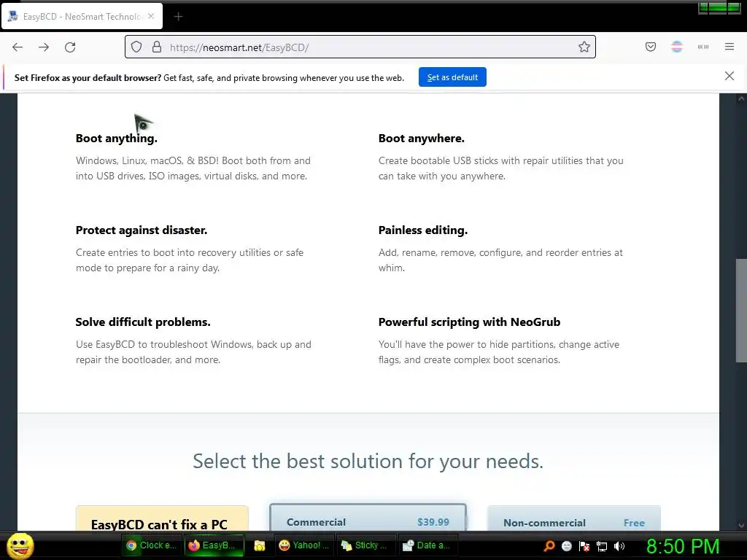The height and width of the screenshot is (560, 747).
Task: Click the orange magnifier tray icon
Action: (x=549, y=546)
